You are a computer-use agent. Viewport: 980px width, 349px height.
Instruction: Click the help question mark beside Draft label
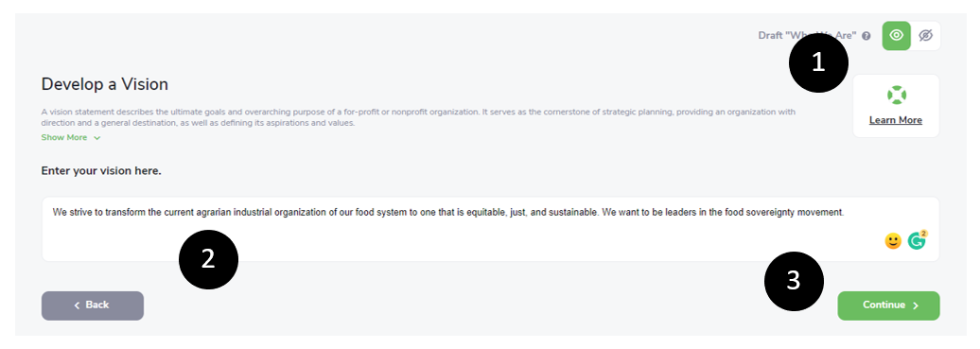click(x=866, y=36)
